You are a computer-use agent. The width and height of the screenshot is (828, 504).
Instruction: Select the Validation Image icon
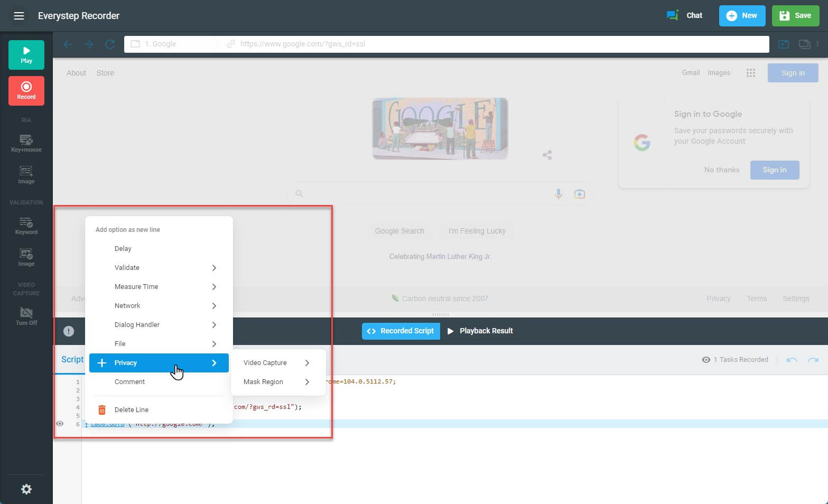26,257
